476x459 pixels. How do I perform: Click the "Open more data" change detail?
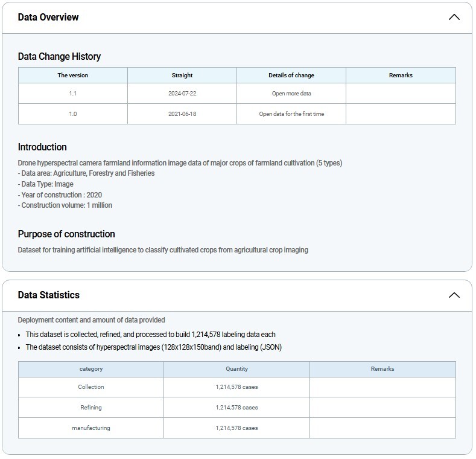[291, 94]
